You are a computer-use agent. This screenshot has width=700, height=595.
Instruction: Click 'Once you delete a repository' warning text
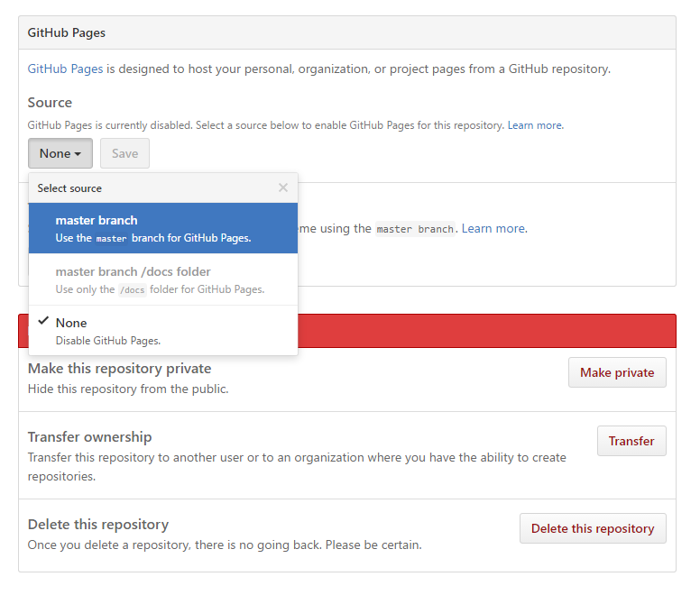tap(225, 545)
